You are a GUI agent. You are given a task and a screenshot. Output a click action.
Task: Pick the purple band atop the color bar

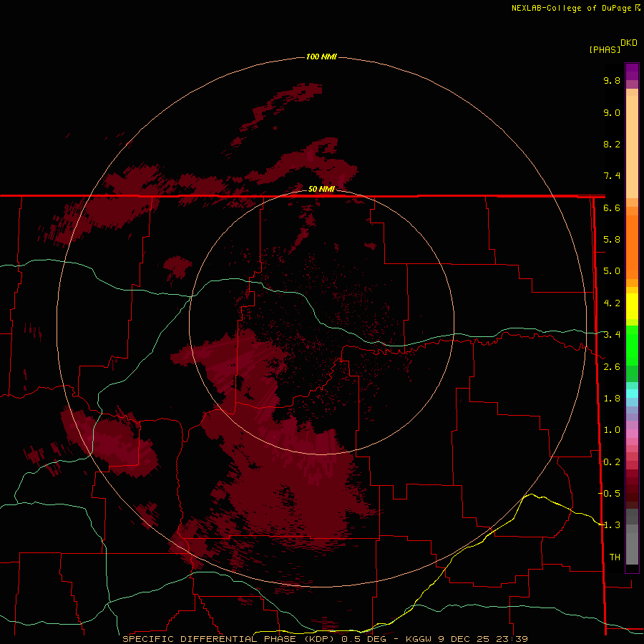coord(632,72)
